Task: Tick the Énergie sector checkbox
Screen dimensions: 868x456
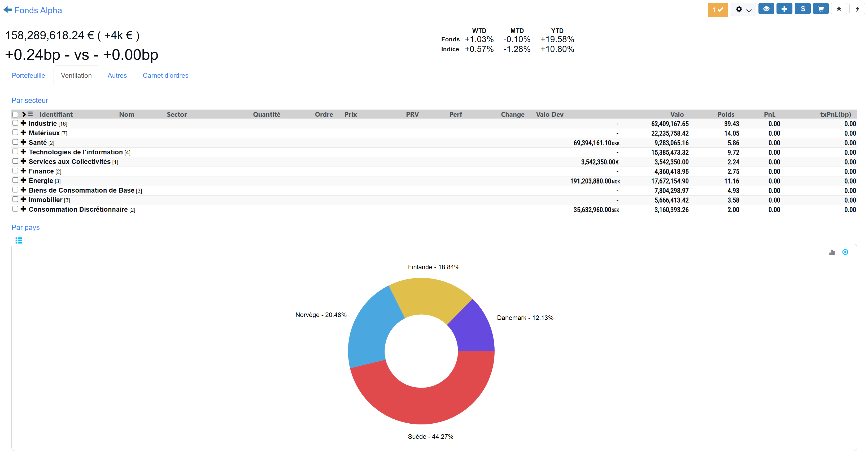Action: (x=15, y=180)
